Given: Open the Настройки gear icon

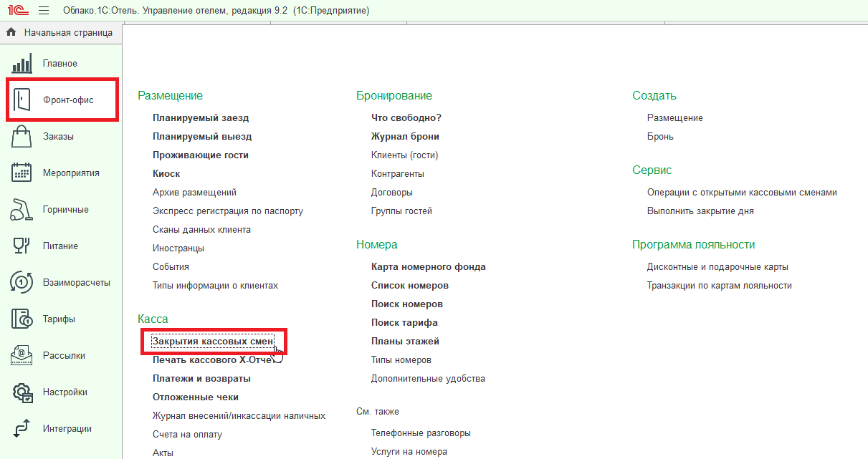Looking at the screenshot, I should click(x=22, y=392).
